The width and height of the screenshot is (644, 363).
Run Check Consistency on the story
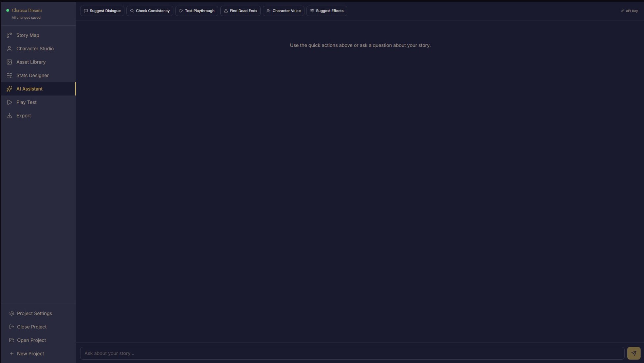pyautogui.click(x=150, y=11)
